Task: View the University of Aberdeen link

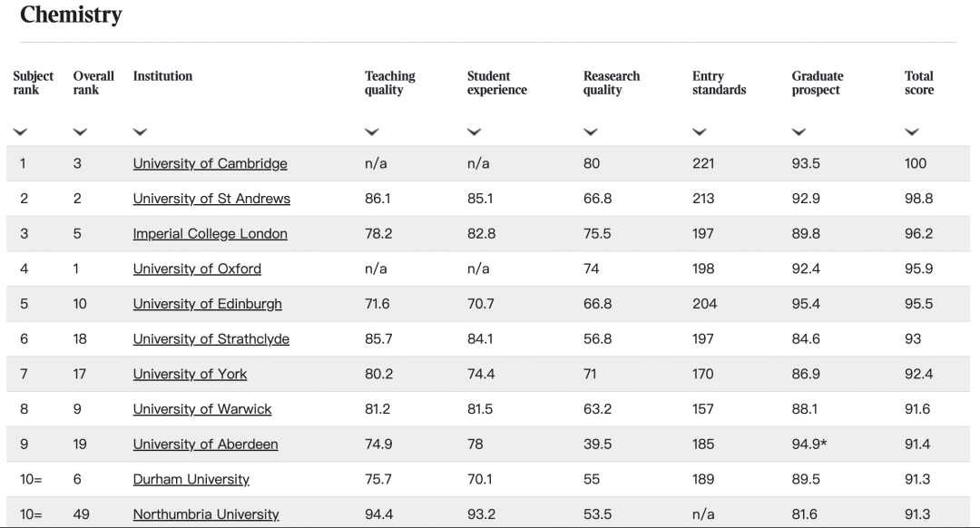Action: pos(205,445)
